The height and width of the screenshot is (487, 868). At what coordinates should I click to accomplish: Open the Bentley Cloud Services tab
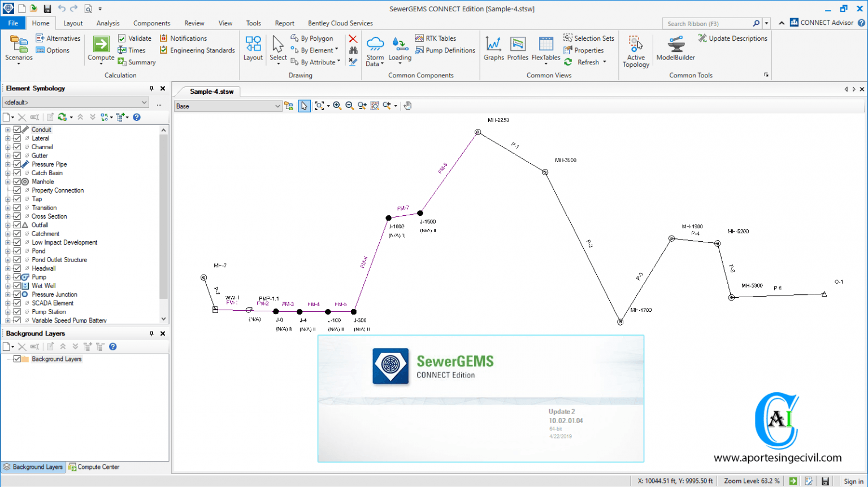[x=340, y=23]
